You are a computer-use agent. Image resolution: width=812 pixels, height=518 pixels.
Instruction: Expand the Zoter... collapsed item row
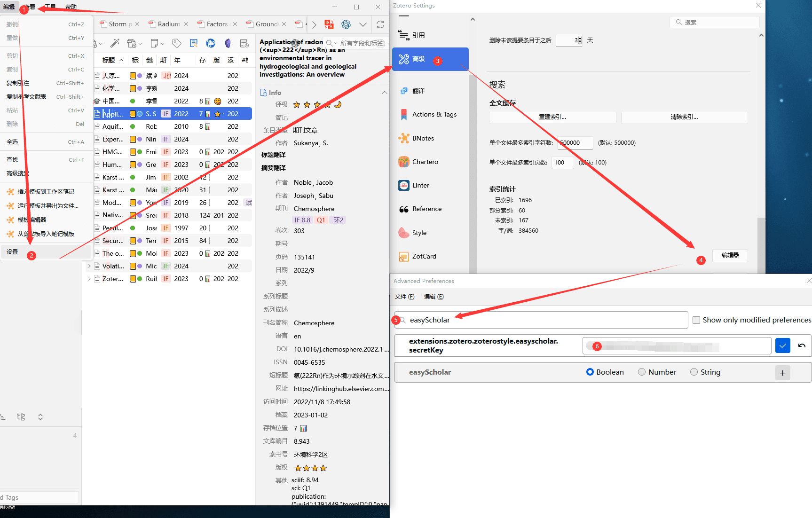pyautogui.click(x=89, y=279)
